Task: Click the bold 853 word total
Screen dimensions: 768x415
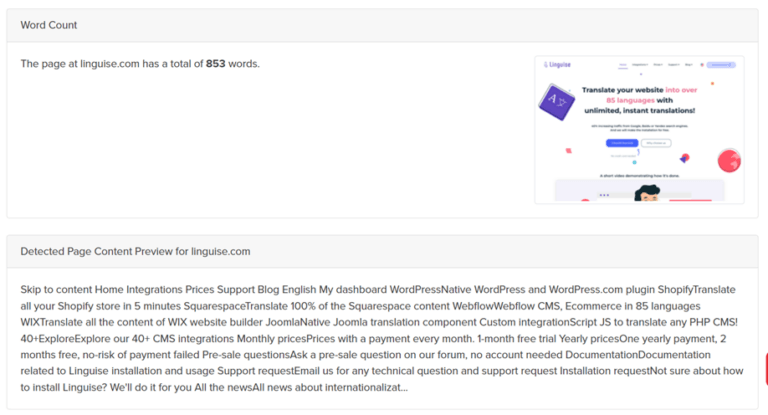Action: point(216,64)
